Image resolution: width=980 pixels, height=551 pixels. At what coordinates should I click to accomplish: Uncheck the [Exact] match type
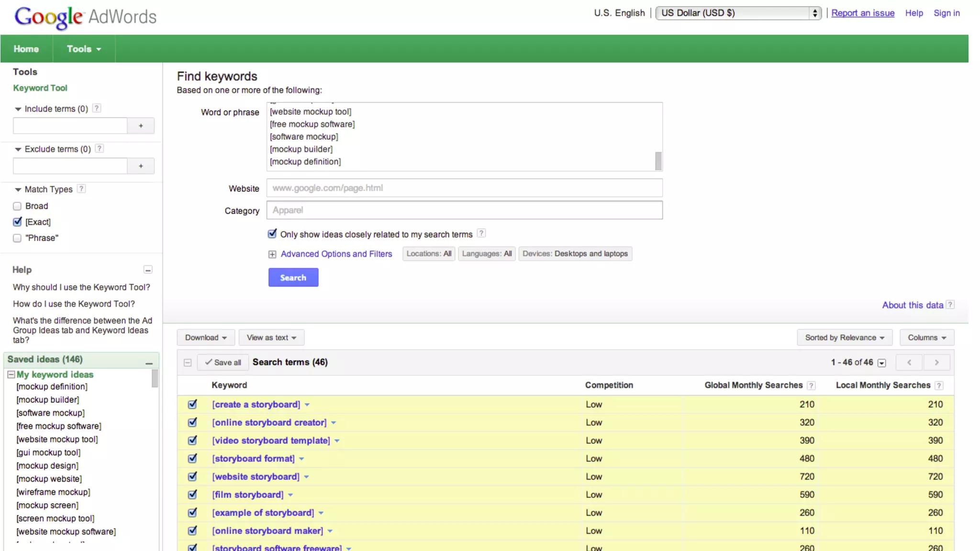tap(17, 222)
